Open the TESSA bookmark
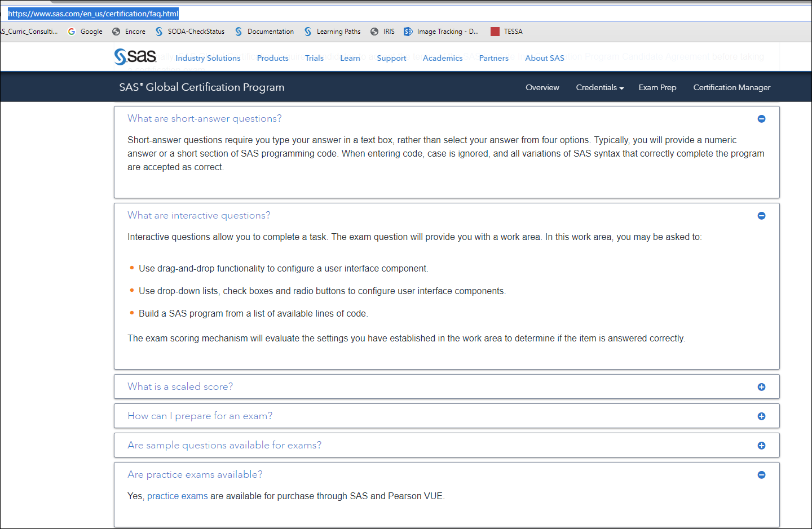Viewport: 812px width, 529px height. (x=512, y=32)
